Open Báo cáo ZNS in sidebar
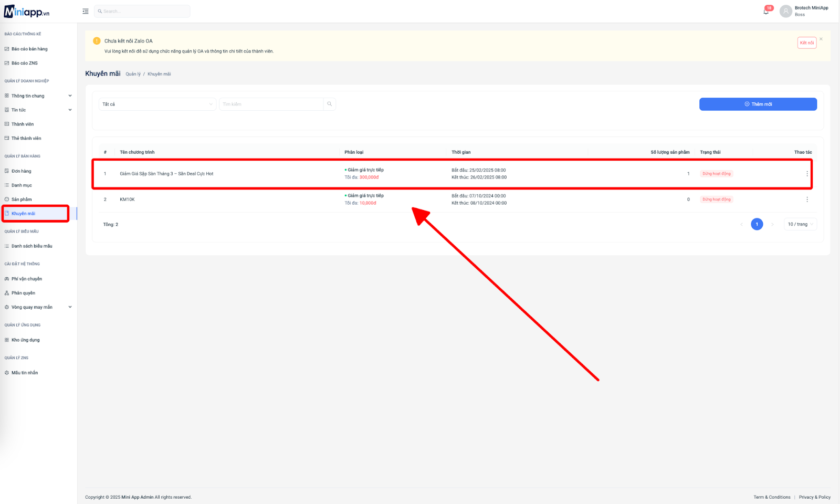This screenshot has width=840, height=504. point(25,63)
